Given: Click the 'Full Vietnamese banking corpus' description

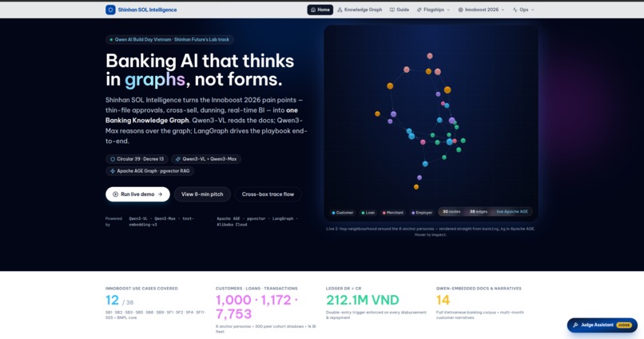Looking at the screenshot, I should 480,315.
